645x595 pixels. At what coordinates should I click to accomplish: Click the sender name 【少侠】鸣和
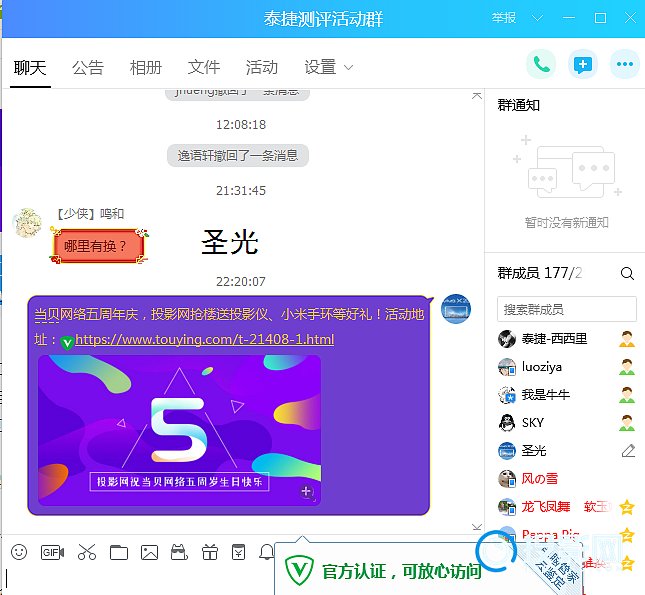click(90, 214)
